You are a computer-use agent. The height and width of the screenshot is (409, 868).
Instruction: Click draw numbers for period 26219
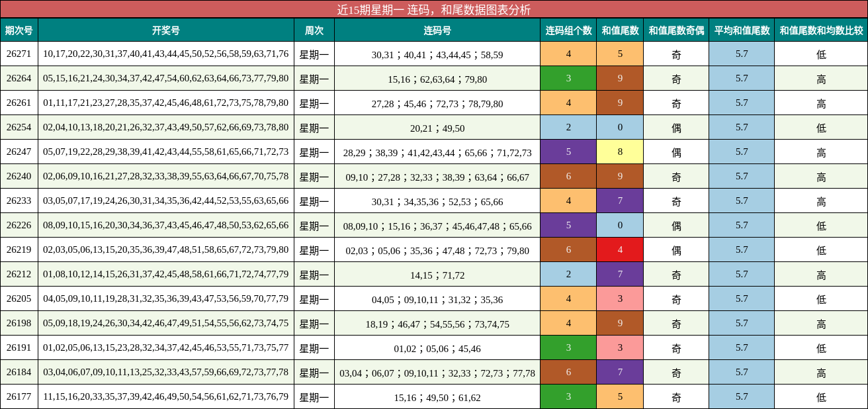point(166,250)
